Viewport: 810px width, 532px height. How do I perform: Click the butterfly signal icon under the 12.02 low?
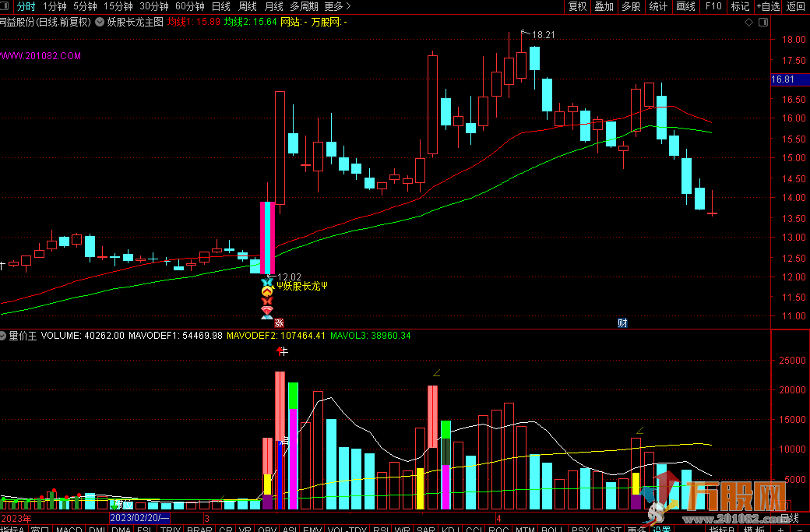click(x=267, y=282)
